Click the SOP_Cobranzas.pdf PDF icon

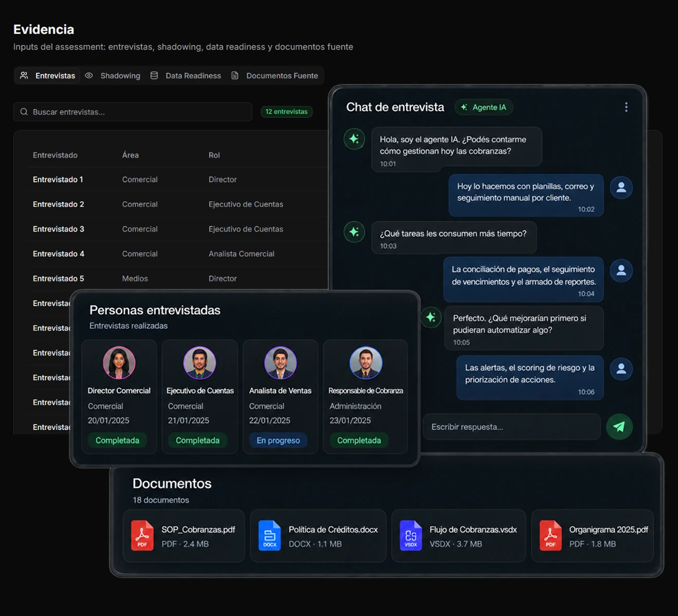pos(142,536)
